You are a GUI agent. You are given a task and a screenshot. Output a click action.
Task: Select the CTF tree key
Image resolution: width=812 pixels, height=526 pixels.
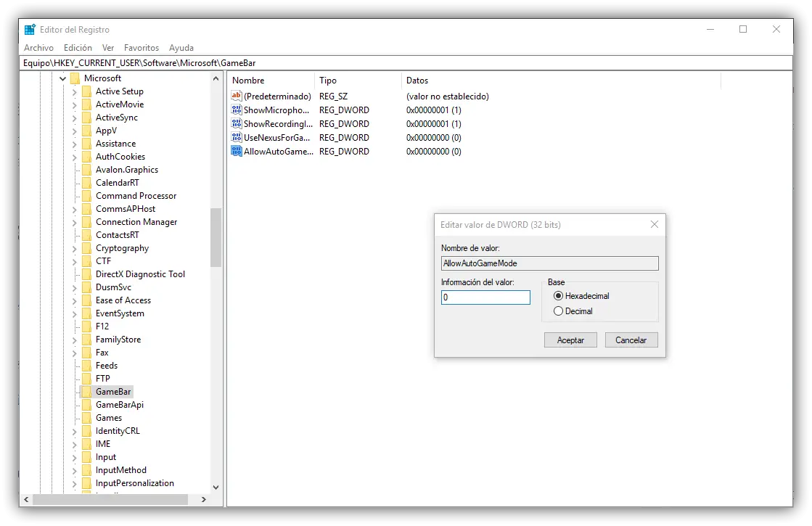(x=103, y=261)
